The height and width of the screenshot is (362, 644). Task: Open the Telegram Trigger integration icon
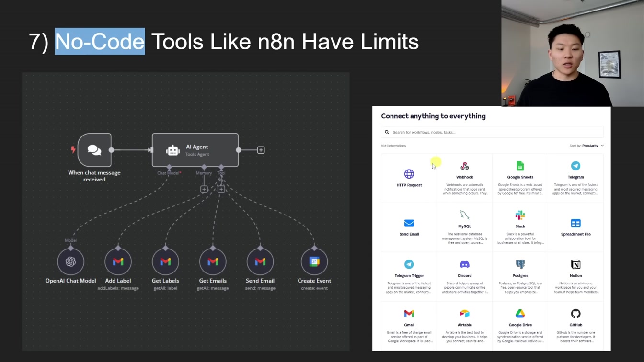tap(409, 264)
